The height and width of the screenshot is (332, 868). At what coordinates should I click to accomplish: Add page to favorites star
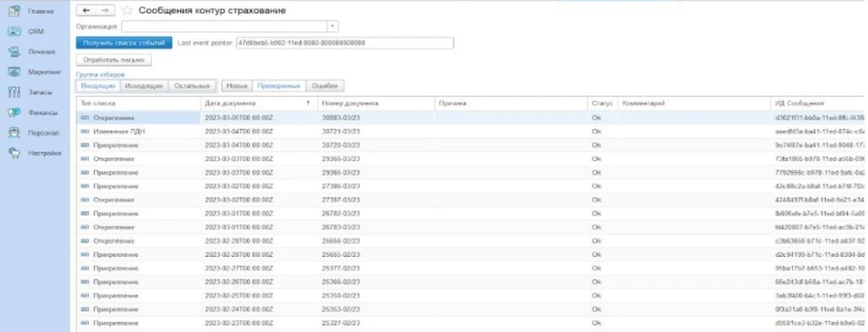[x=126, y=10]
